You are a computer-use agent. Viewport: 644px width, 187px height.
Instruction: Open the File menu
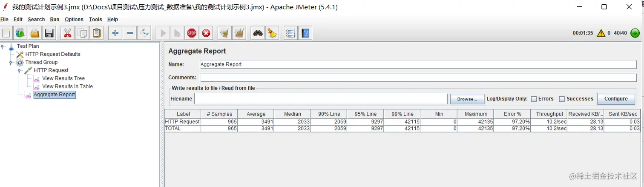point(5,20)
